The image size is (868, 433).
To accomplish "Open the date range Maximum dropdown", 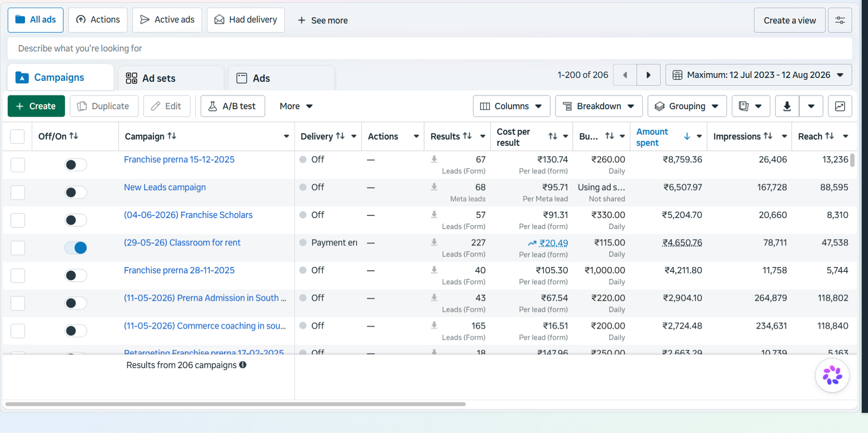I will click(x=758, y=75).
